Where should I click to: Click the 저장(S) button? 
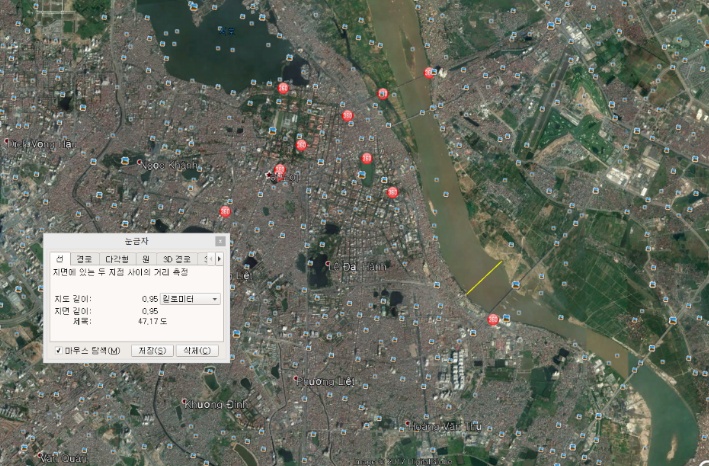coord(152,351)
